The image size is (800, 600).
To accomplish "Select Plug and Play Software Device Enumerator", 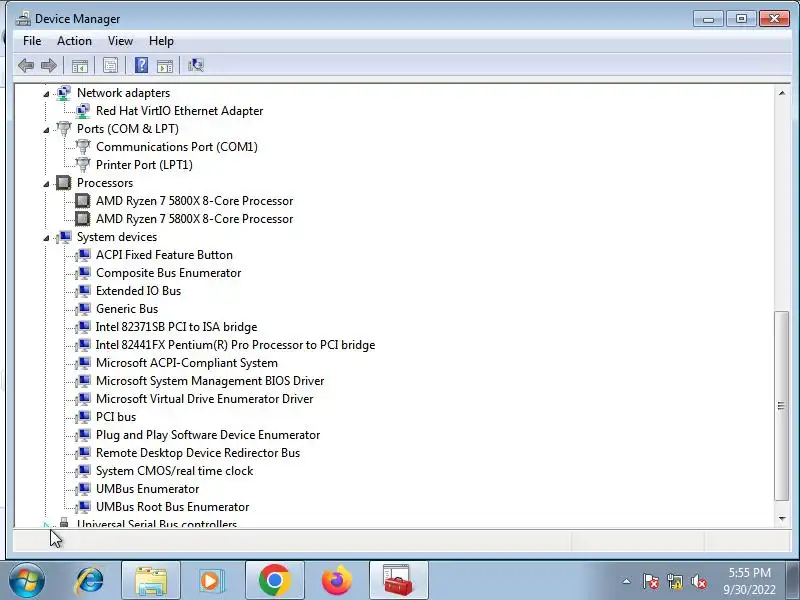I will pyautogui.click(x=208, y=435).
